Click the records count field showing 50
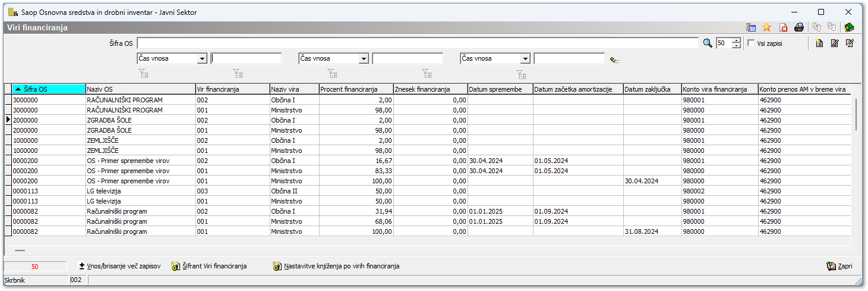 (724, 43)
